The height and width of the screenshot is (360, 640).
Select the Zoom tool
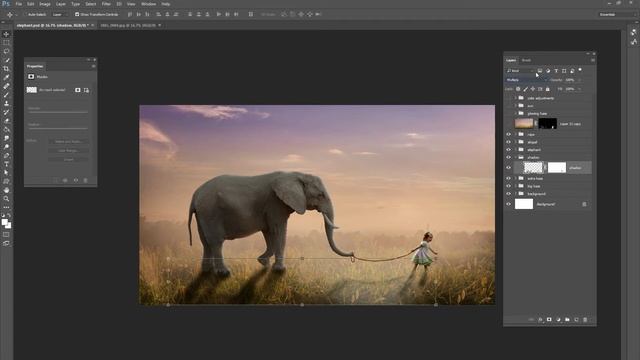pos(6,199)
